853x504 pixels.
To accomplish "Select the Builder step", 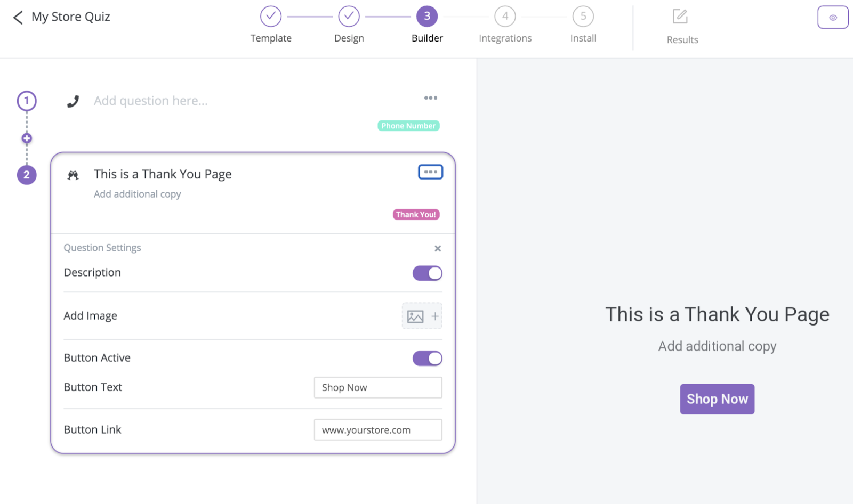I will (427, 25).
